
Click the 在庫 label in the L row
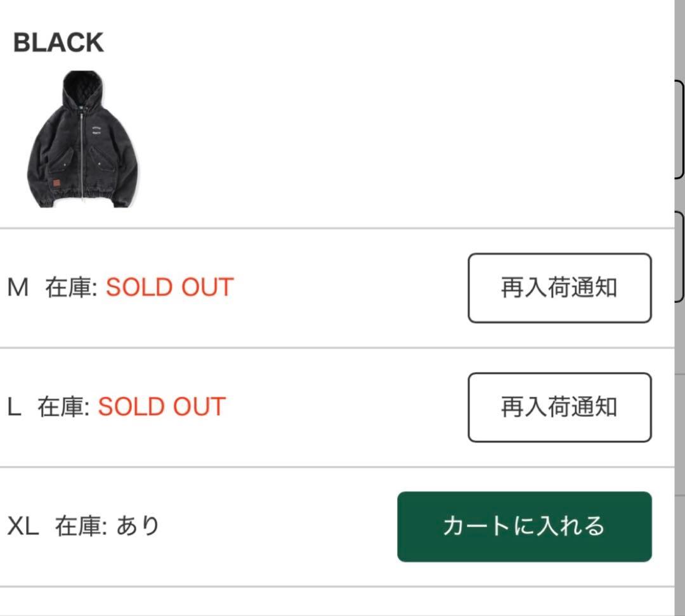click(x=62, y=407)
